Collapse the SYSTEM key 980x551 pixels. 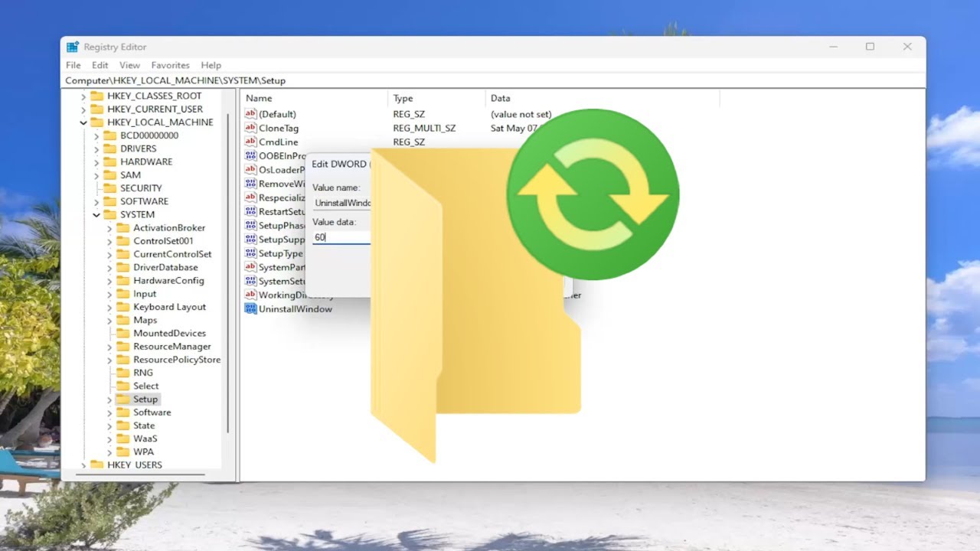(x=96, y=215)
